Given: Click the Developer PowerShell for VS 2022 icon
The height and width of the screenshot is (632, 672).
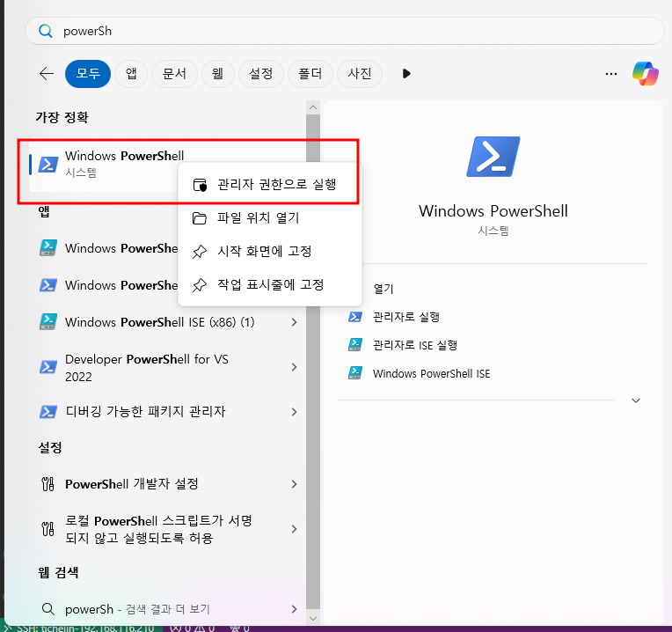Looking at the screenshot, I should (x=48, y=367).
